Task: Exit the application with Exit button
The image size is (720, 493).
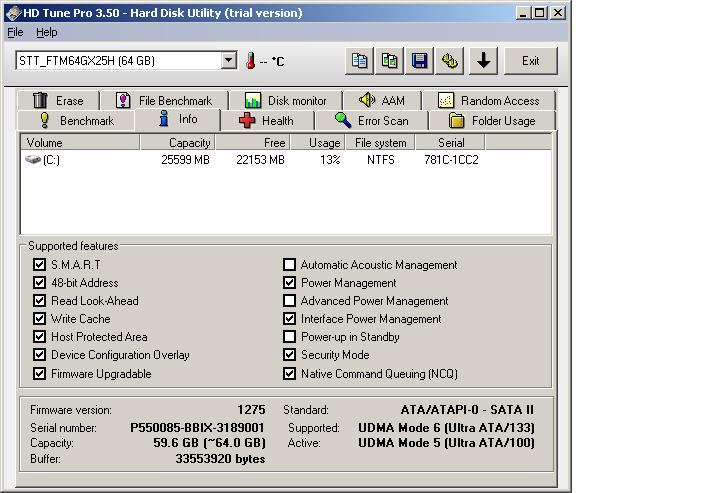Action: 531,61
